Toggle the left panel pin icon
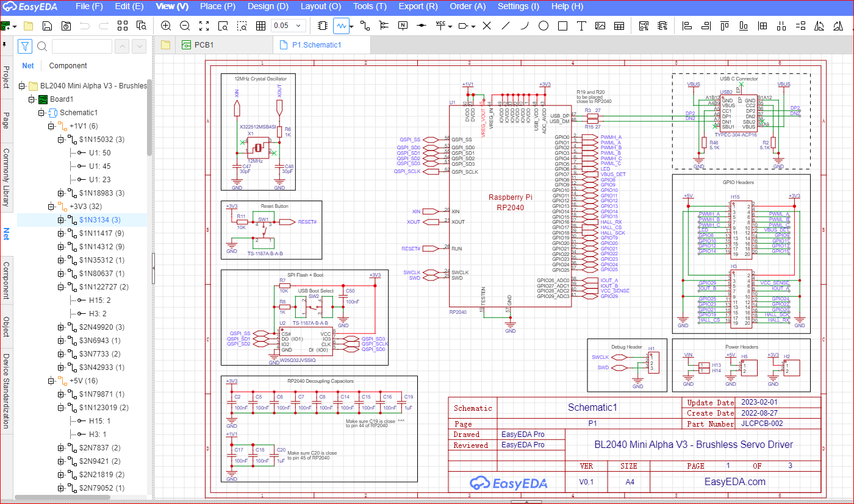Image resolution: width=854 pixels, height=504 pixels. 5,45
